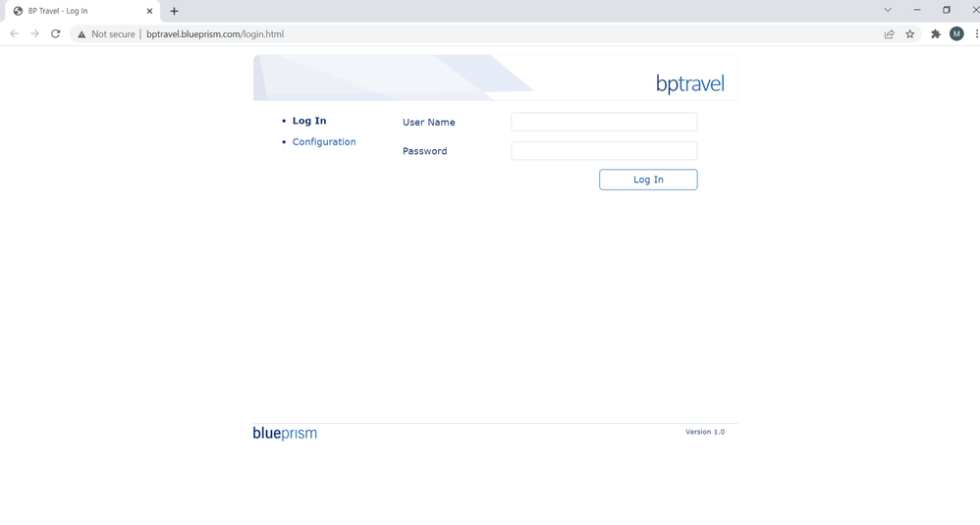The image size is (980, 525).
Task: Close the BP Travel - Log In tab
Action: click(x=149, y=11)
